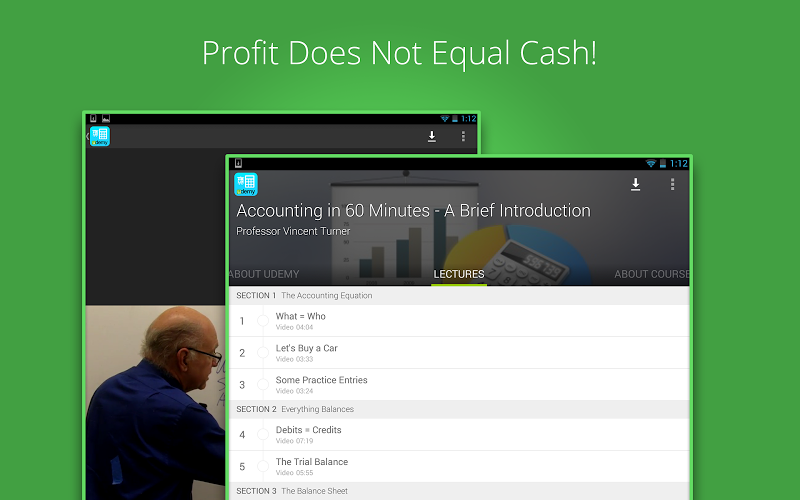The image size is (800, 500).
Task: Toggle completion circle for lecture 1
Action: click(x=263, y=321)
